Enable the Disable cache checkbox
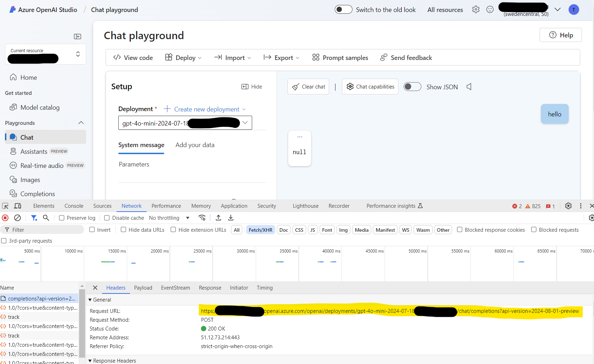The height and width of the screenshot is (364, 594). pyautogui.click(x=107, y=218)
